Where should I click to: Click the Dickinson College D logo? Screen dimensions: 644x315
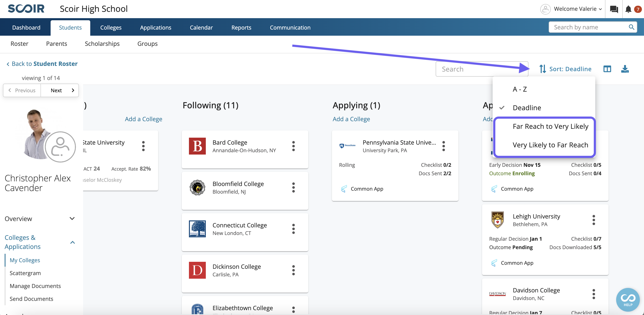click(197, 270)
